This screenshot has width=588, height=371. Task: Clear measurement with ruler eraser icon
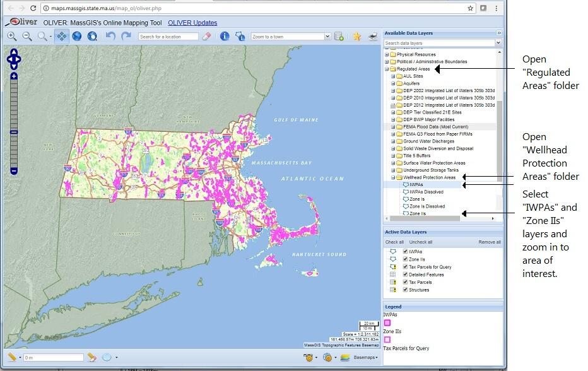click(x=92, y=357)
